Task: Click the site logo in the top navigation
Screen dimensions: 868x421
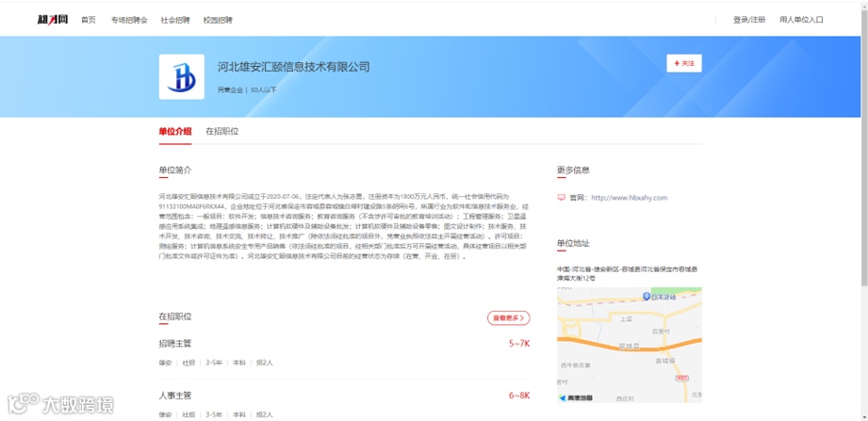Action: point(53,20)
